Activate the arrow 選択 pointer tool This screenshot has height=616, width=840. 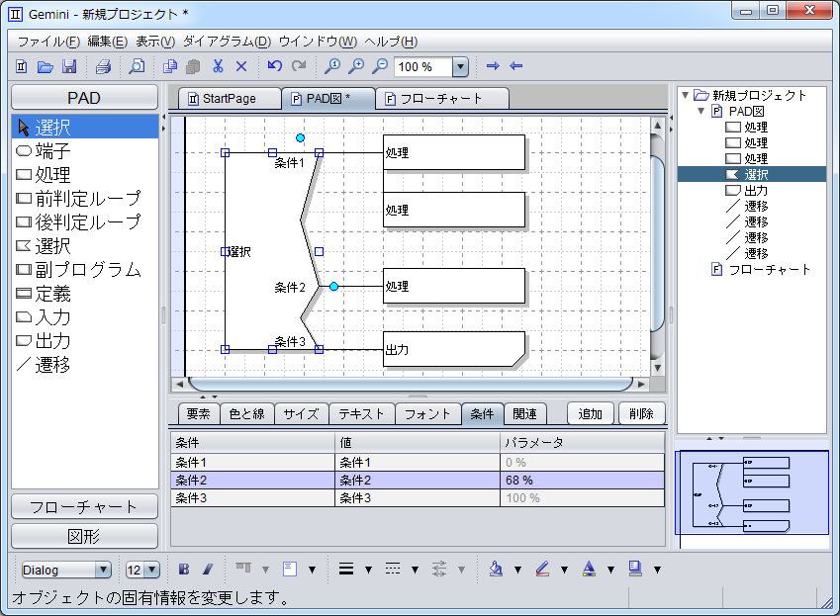[x=85, y=128]
